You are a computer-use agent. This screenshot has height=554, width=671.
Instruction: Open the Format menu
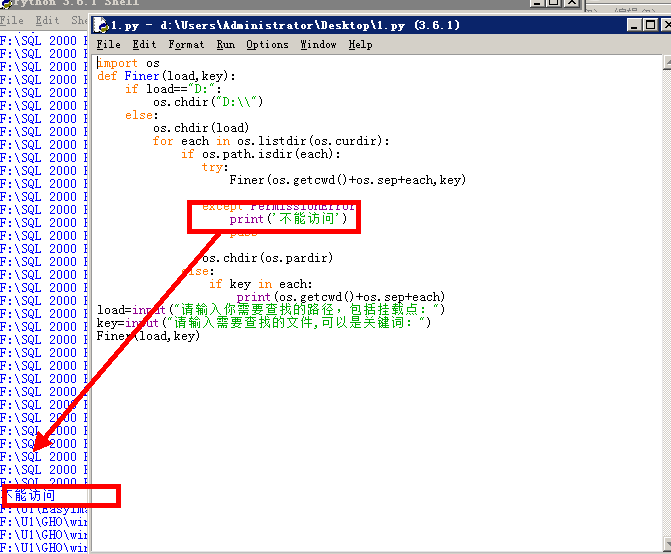[186, 44]
